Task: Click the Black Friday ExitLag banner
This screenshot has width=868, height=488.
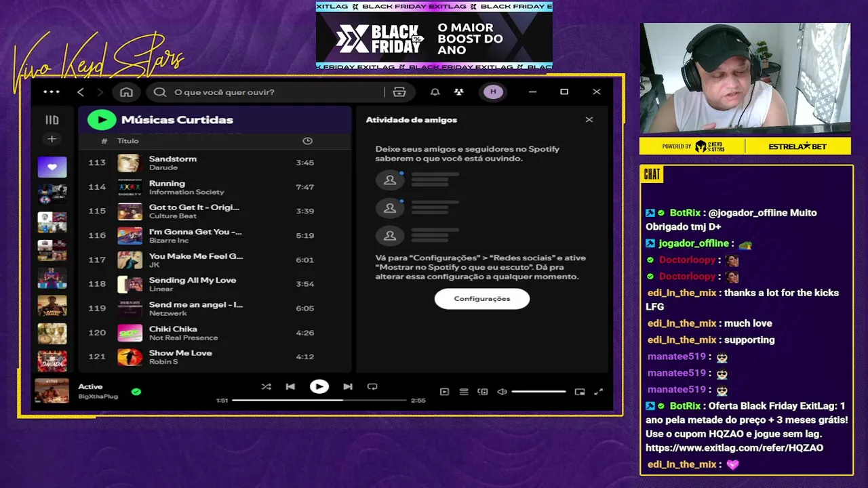Action: [434, 35]
